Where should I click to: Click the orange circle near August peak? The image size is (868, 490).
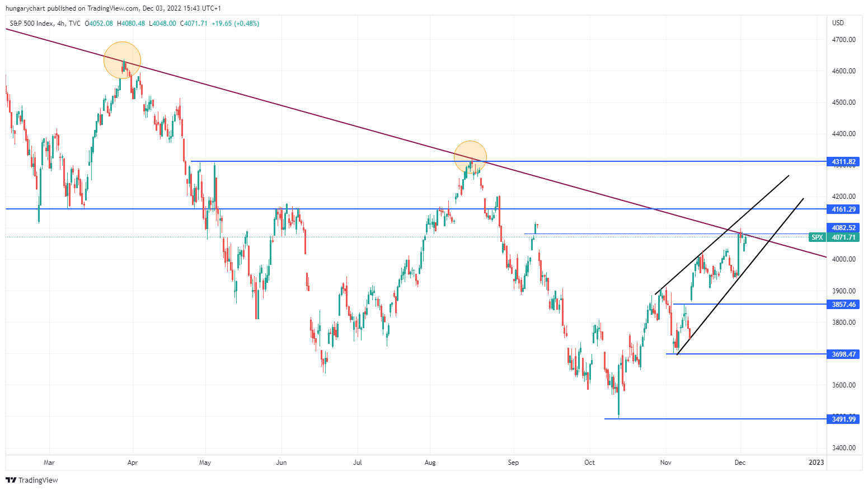470,157
